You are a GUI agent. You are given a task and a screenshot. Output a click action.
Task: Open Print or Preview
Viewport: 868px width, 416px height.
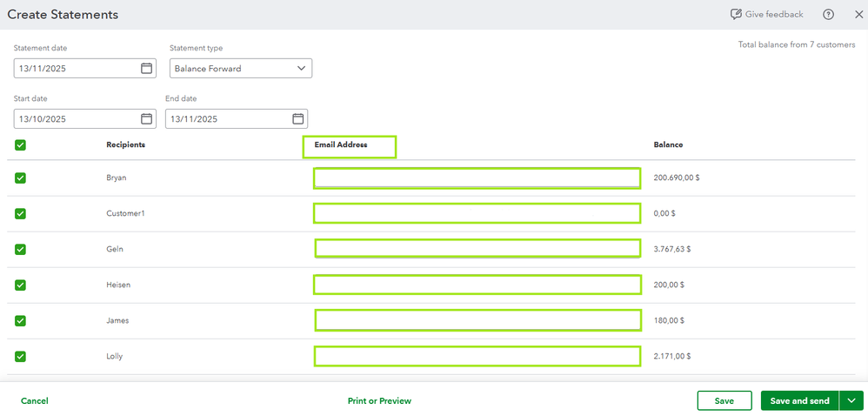coord(379,400)
